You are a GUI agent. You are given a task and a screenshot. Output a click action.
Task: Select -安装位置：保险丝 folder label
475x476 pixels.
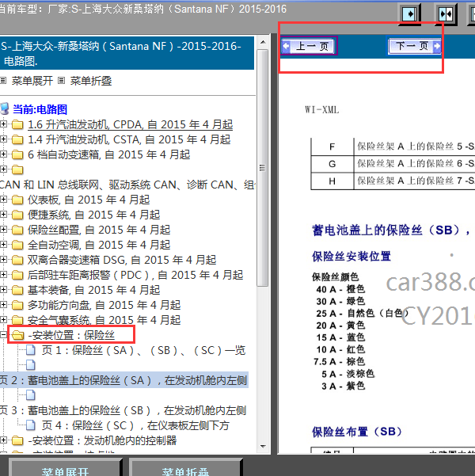click(x=71, y=336)
